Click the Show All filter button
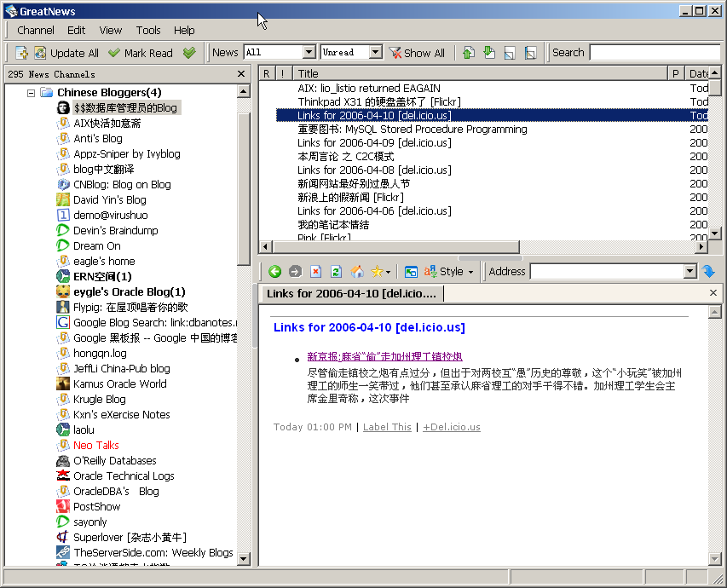The height and width of the screenshot is (588, 727). pyautogui.click(x=417, y=53)
